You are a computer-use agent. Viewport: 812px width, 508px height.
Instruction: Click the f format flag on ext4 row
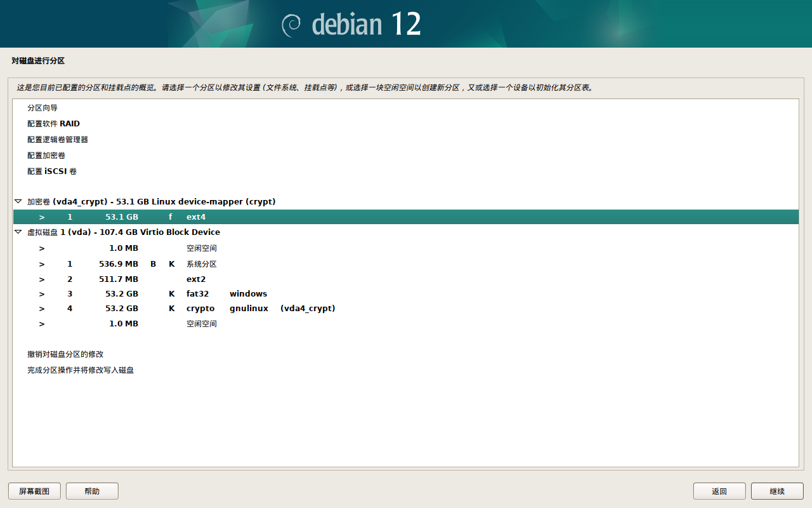pyautogui.click(x=170, y=217)
